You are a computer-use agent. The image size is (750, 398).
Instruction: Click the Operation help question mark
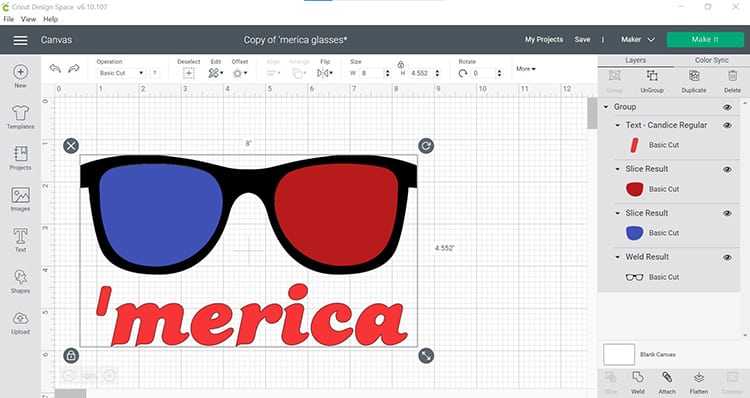coord(154,73)
